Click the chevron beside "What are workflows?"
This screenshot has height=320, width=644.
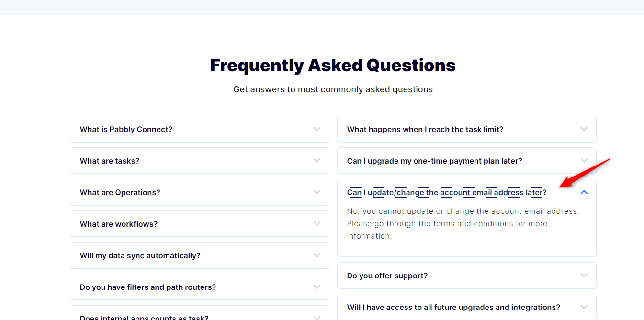[317, 224]
